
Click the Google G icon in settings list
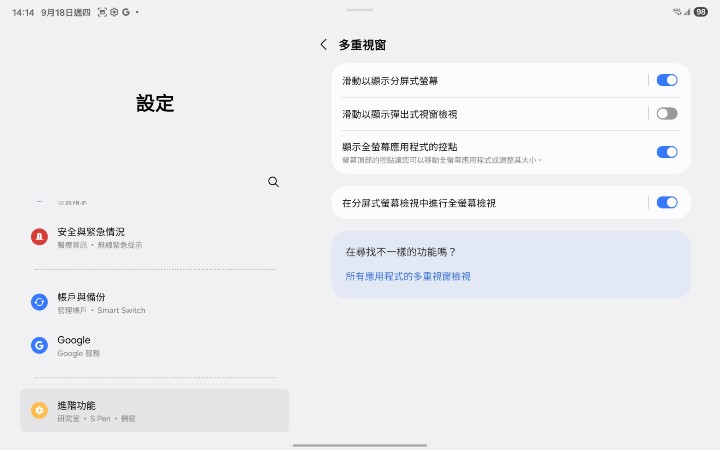click(x=39, y=345)
